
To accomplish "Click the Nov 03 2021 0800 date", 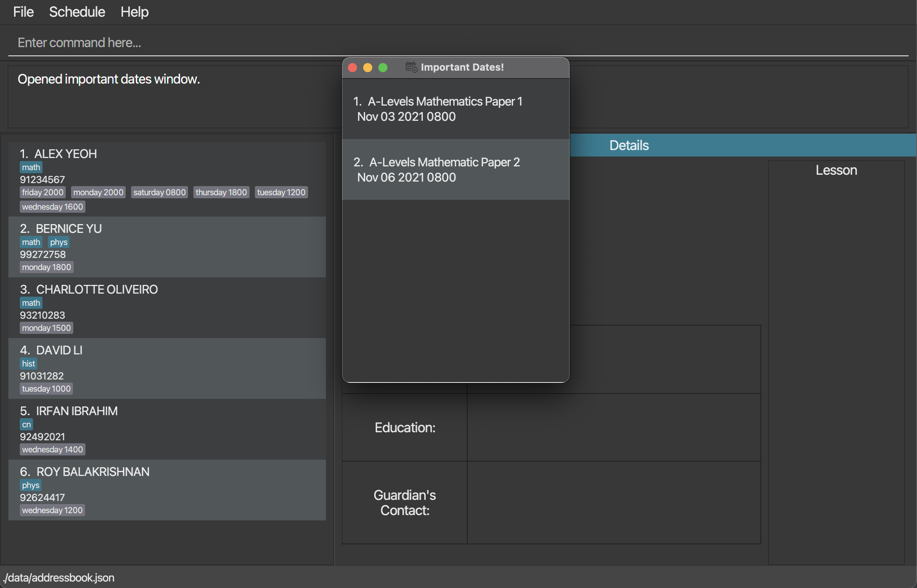I will pyautogui.click(x=406, y=117).
